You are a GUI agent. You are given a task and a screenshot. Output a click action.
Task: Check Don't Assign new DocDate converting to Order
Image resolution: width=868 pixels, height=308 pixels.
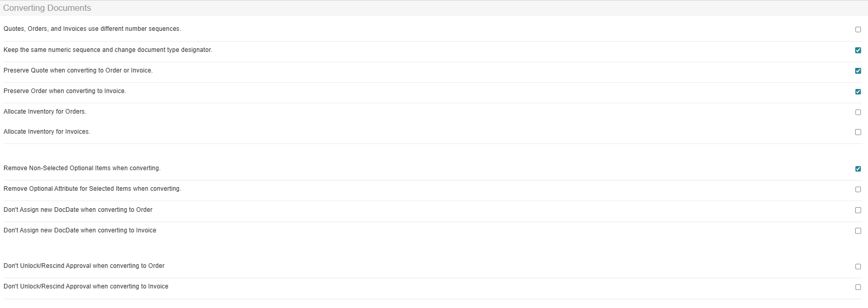pos(858,210)
